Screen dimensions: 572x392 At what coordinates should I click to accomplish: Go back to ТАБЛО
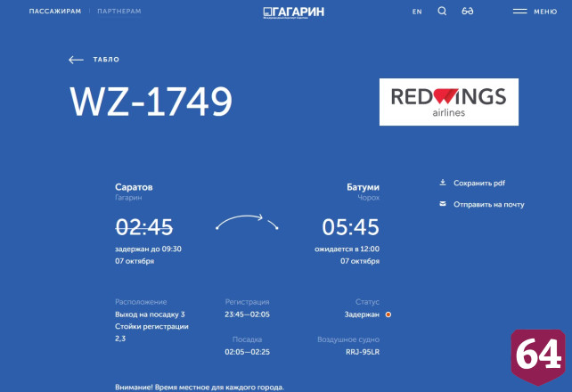(106, 60)
